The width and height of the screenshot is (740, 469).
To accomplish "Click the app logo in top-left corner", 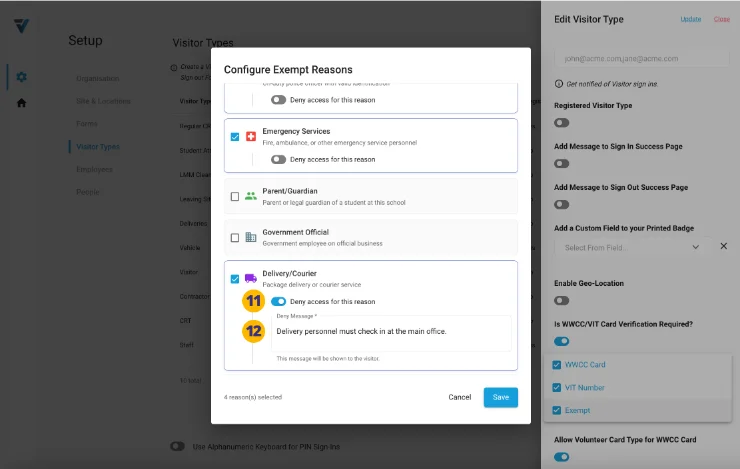I will pos(21,26).
